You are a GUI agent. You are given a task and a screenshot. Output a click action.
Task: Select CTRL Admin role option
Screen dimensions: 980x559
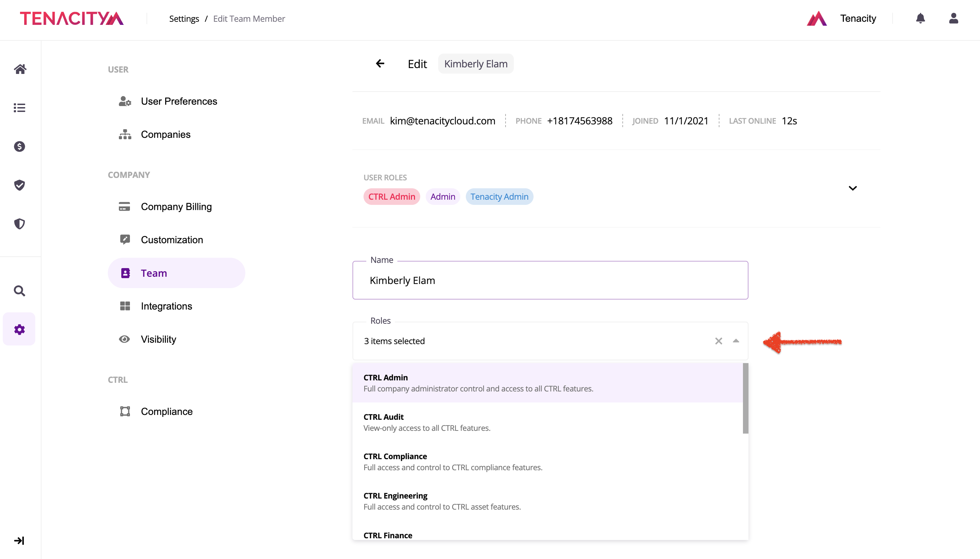pyautogui.click(x=548, y=383)
